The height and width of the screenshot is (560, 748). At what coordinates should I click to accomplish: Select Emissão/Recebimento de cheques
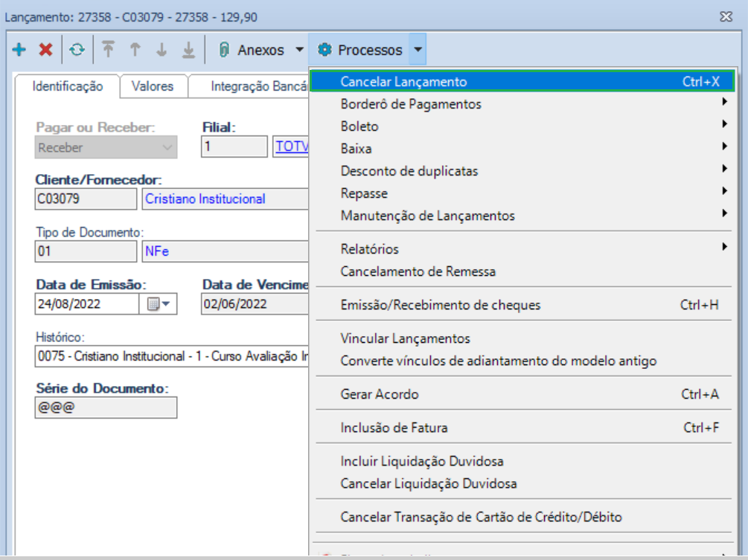523,305
